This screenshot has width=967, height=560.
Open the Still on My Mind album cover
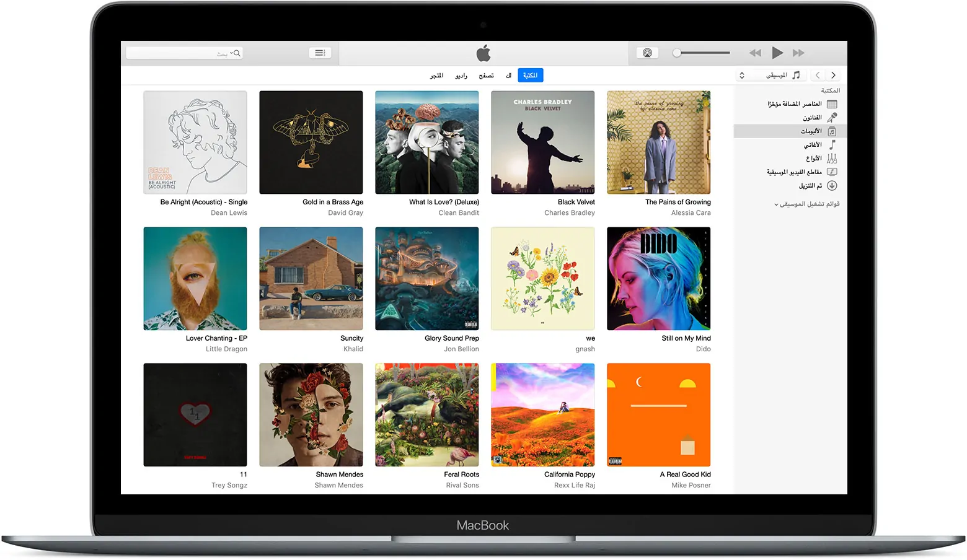pos(659,279)
